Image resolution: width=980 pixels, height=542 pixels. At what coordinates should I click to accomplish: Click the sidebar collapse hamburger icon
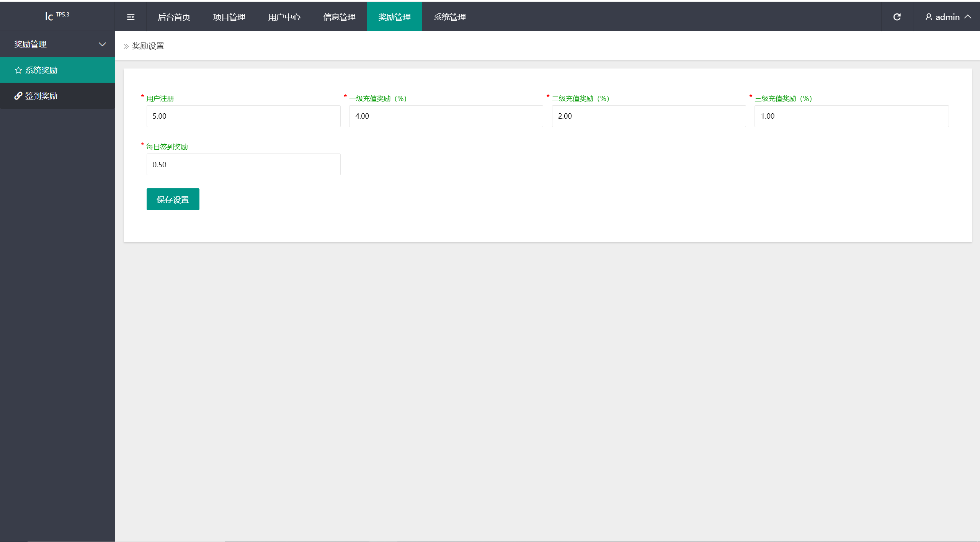(x=131, y=17)
